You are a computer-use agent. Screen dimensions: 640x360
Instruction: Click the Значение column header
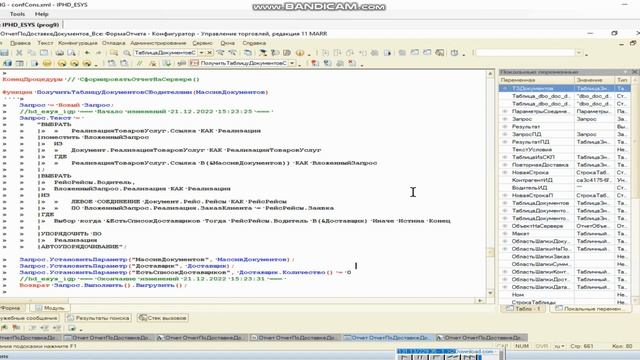tap(595, 80)
